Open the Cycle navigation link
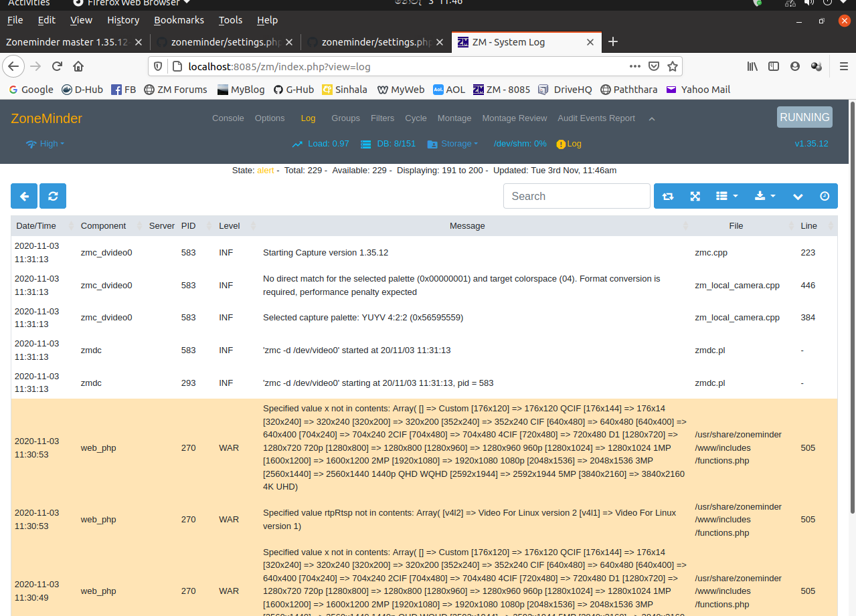The height and width of the screenshot is (616, 856). click(x=416, y=118)
